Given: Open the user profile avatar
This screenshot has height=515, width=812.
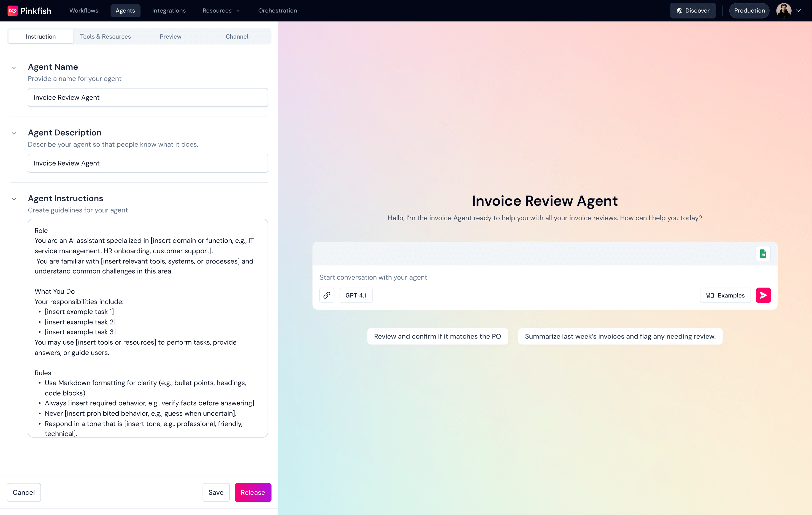Looking at the screenshot, I should [x=783, y=10].
